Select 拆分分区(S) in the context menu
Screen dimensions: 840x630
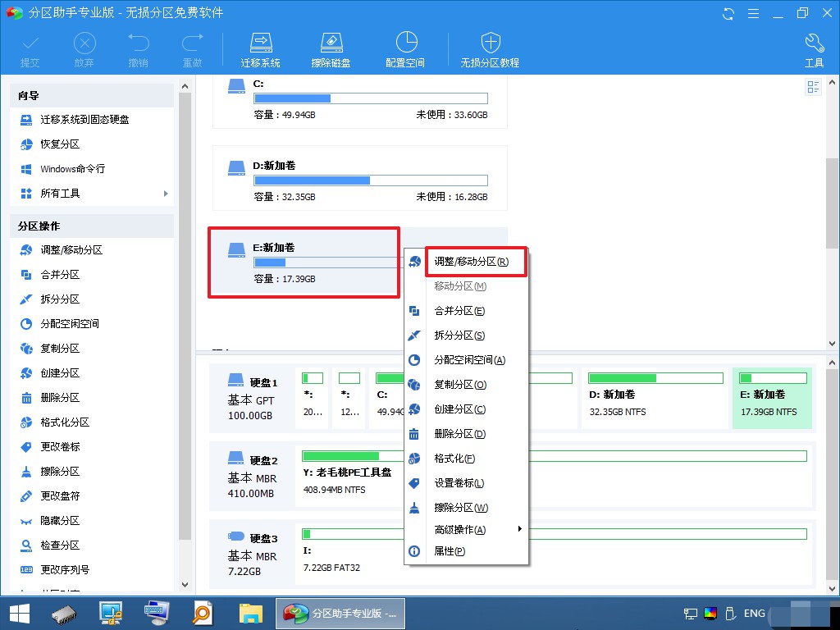466,336
